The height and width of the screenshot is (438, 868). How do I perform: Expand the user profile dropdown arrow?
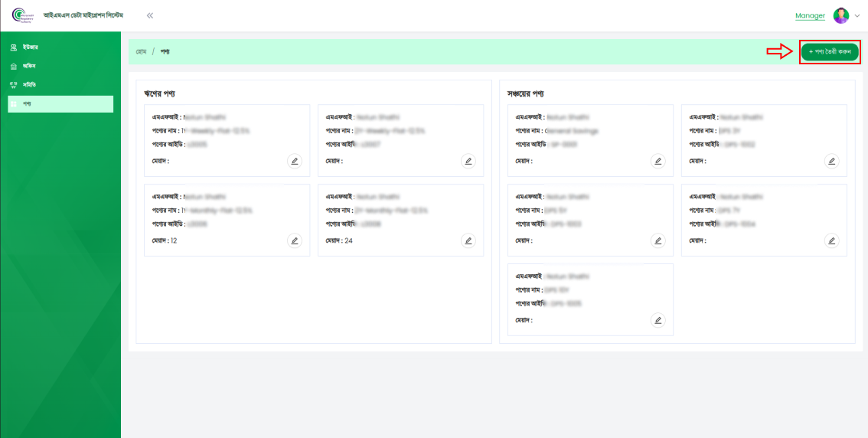[857, 15]
